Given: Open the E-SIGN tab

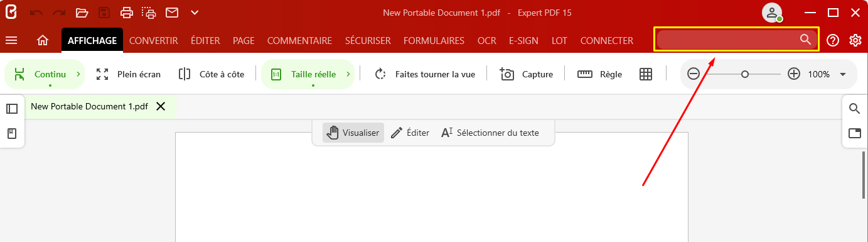Looking at the screenshot, I should click(x=523, y=40).
